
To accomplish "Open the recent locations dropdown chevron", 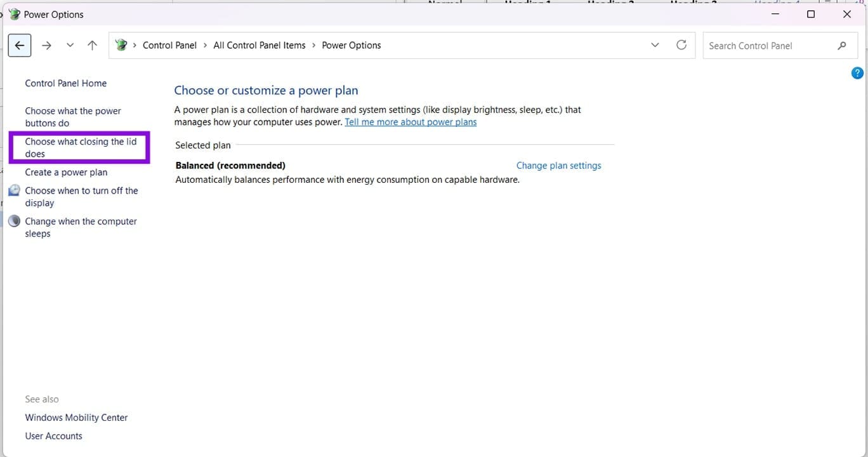I will point(70,45).
